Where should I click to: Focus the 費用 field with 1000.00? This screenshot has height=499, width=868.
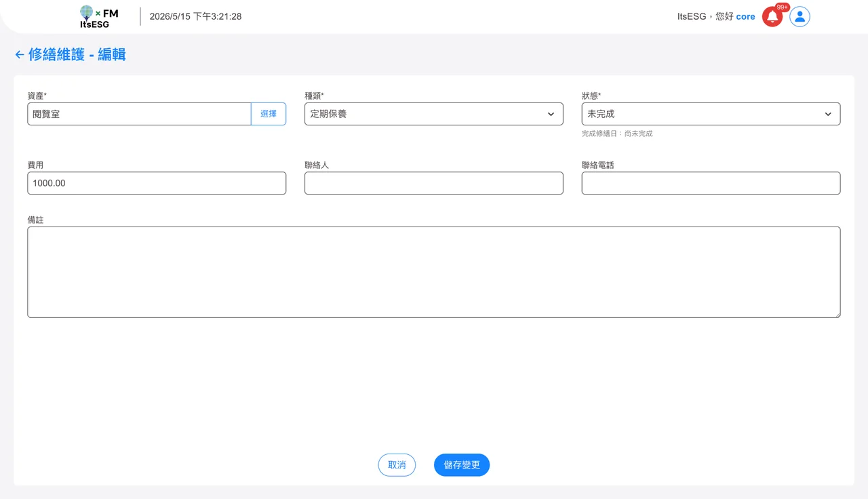(x=157, y=183)
